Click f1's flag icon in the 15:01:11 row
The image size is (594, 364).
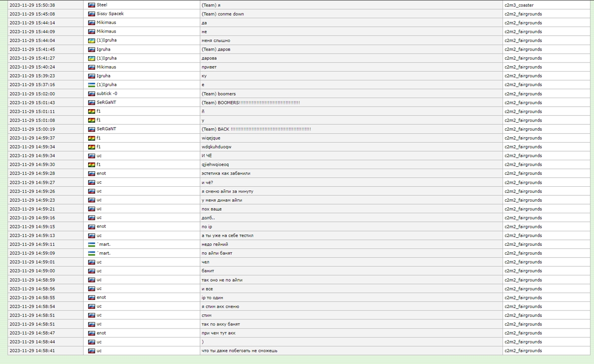coord(91,112)
